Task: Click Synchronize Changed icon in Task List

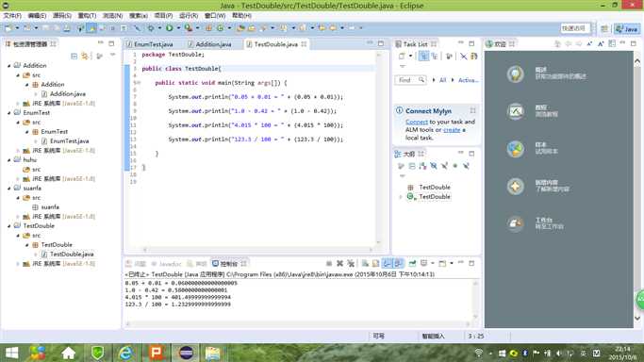Action: tap(474, 57)
